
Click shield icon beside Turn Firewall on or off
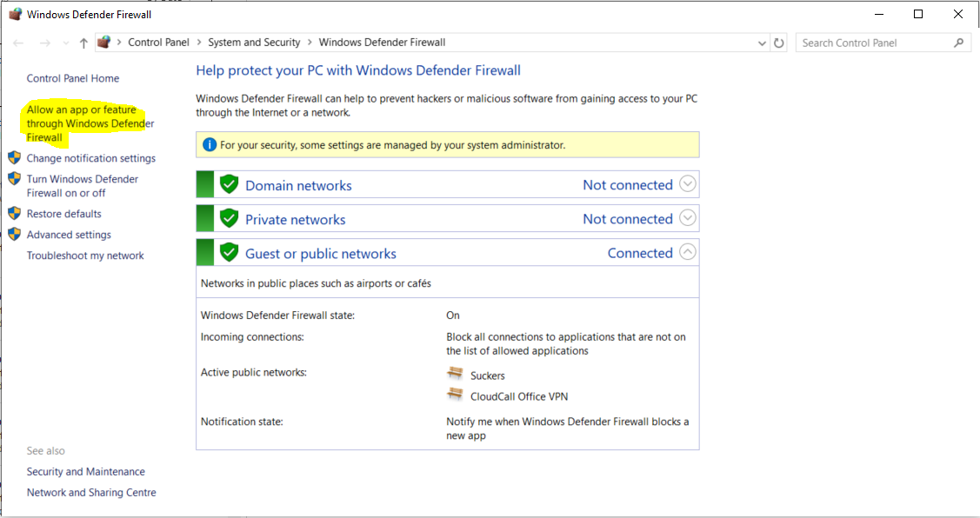(15, 179)
